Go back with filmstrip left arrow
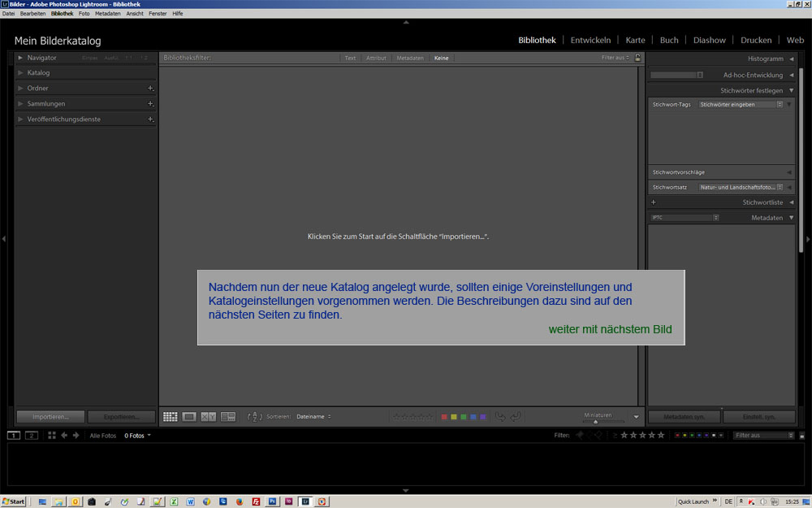Screen dimensions: 812x508 (x=65, y=436)
